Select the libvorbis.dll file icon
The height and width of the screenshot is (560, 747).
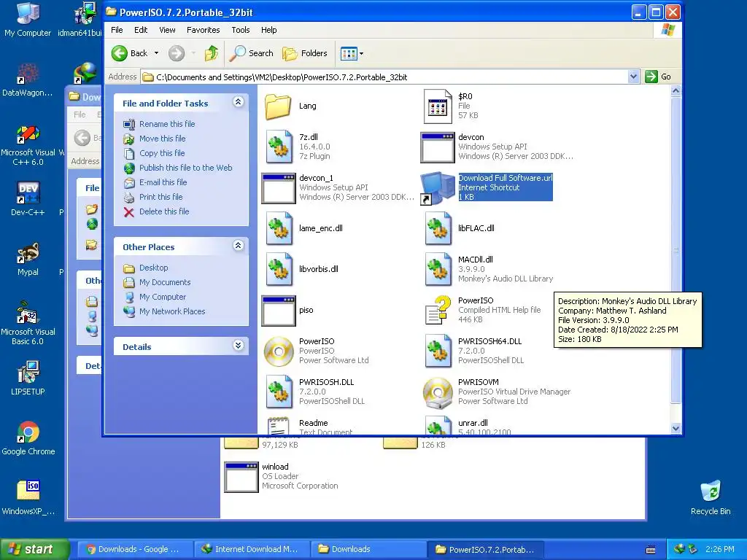(279, 270)
